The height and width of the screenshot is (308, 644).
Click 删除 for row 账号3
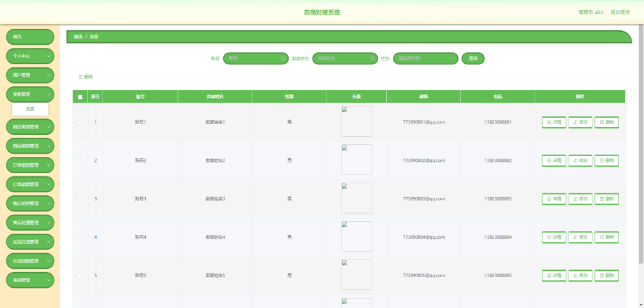[x=607, y=198]
